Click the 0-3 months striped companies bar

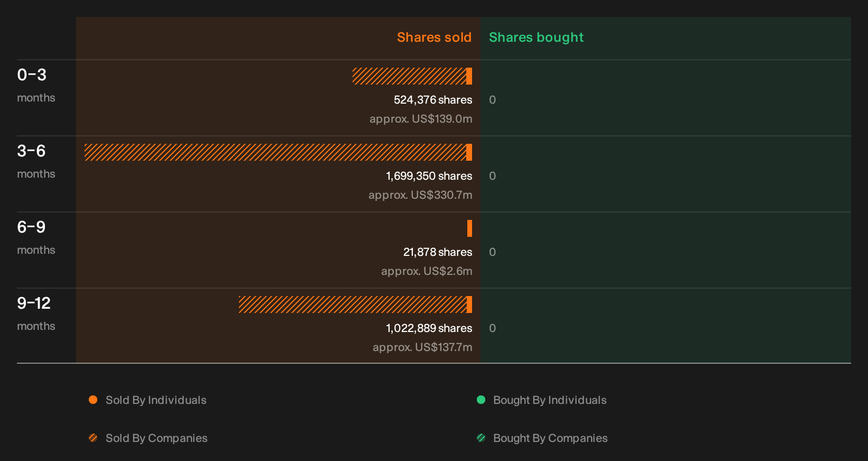[x=409, y=76]
